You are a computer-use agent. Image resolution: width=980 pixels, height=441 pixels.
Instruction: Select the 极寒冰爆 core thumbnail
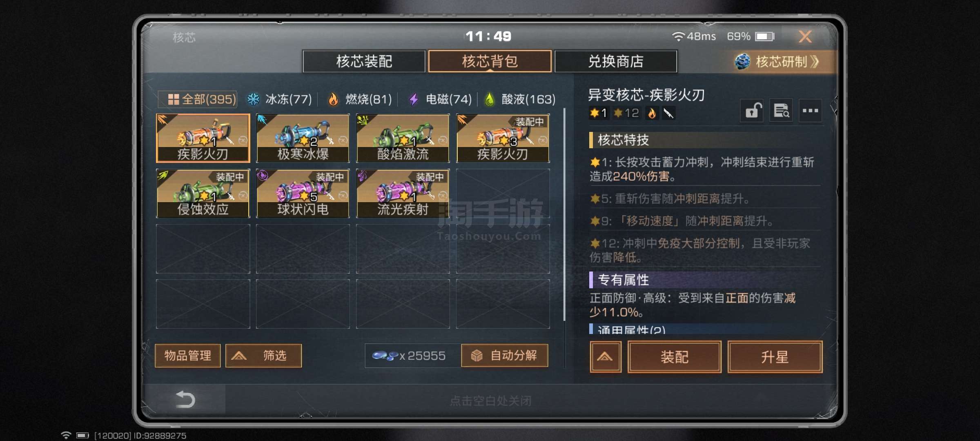click(x=303, y=138)
